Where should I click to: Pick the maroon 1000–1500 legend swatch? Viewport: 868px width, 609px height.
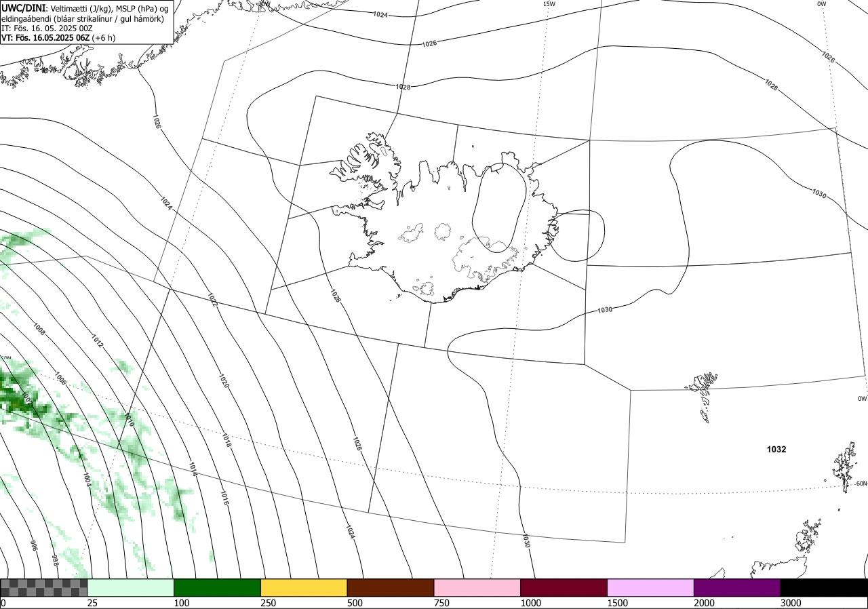click(x=564, y=587)
